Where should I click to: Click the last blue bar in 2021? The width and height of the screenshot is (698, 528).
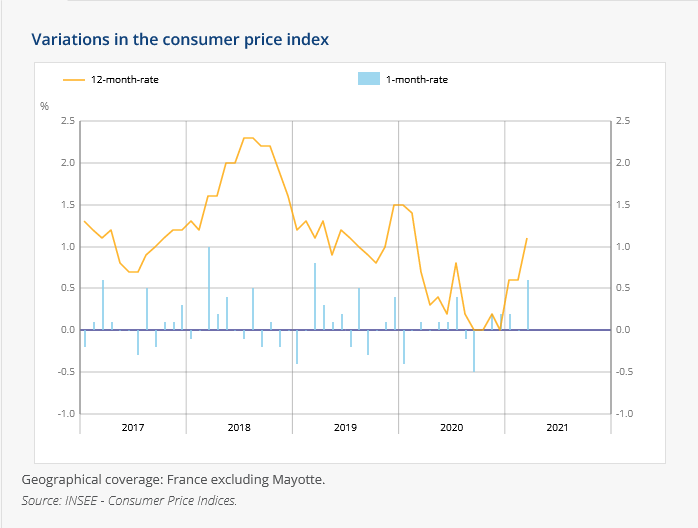528,305
